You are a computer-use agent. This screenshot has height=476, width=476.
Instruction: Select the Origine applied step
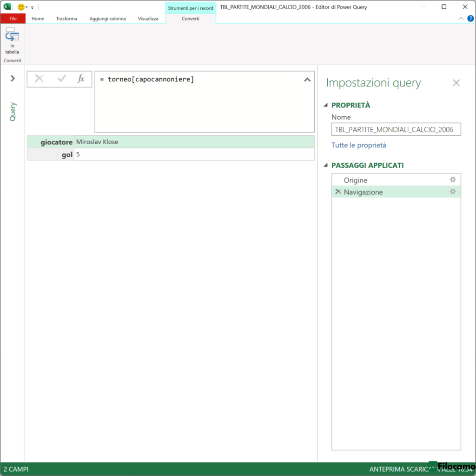[396, 180]
